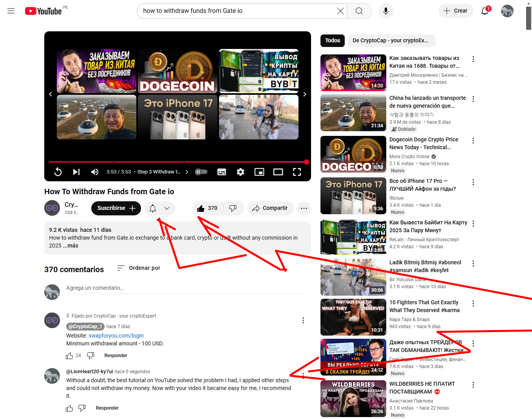Image resolution: width=532 pixels, height=419 pixels.
Task: Show previous endscreen suggestions arrow
Action: click(51, 94)
